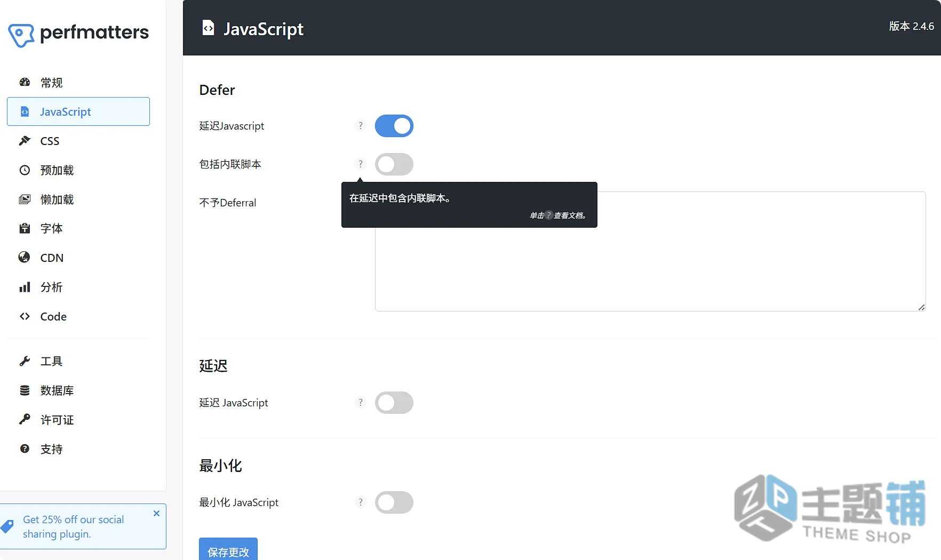Open the 常规 settings section

pos(78,83)
